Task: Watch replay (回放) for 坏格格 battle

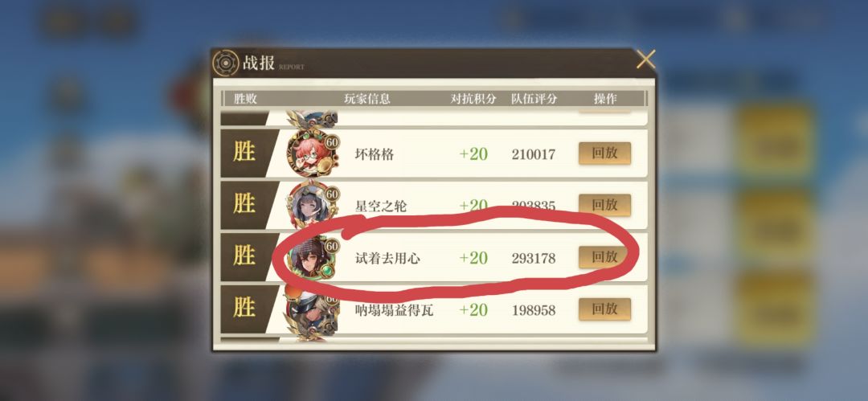Action: coord(604,153)
